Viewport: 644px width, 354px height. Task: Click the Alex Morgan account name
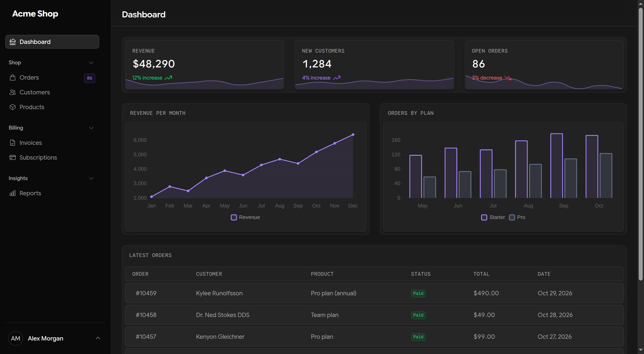point(45,338)
